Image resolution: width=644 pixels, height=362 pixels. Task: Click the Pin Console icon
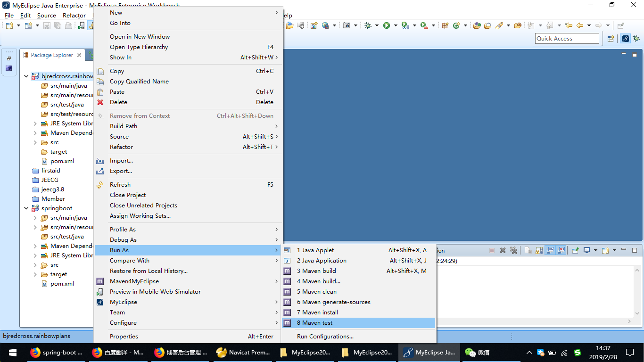(x=576, y=250)
